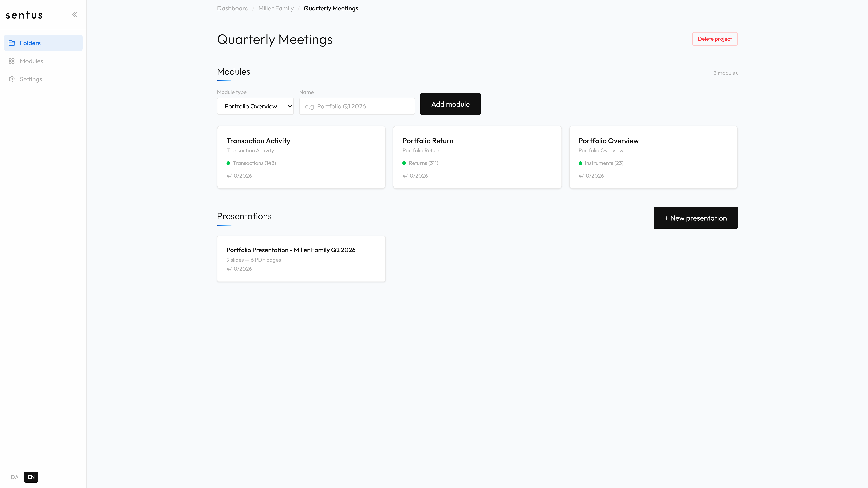The width and height of the screenshot is (868, 488).
Task: Open the Folders menu item
Action: pos(43,43)
